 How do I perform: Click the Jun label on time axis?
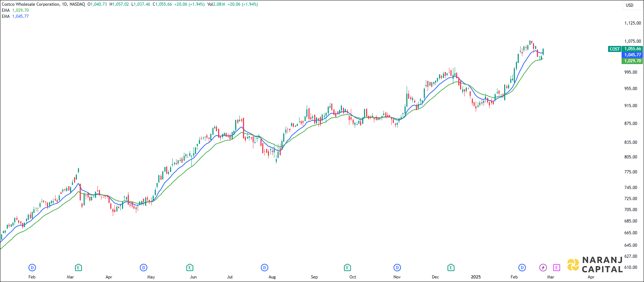tap(193, 277)
